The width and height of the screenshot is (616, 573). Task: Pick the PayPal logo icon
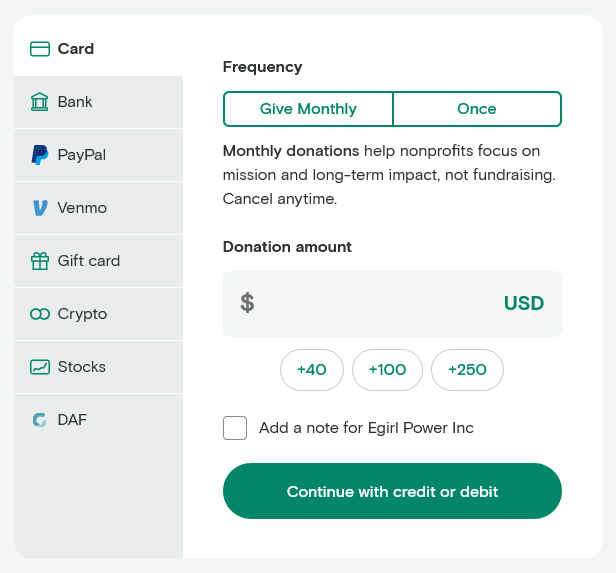pos(40,155)
